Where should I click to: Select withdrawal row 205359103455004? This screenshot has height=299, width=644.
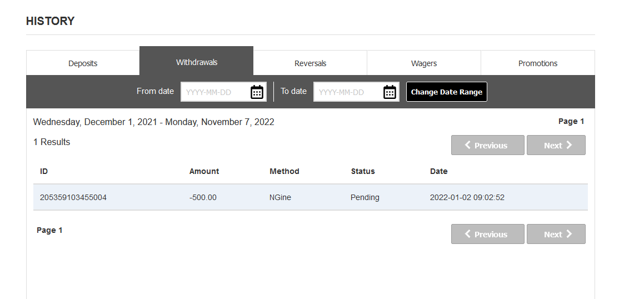[x=310, y=197]
